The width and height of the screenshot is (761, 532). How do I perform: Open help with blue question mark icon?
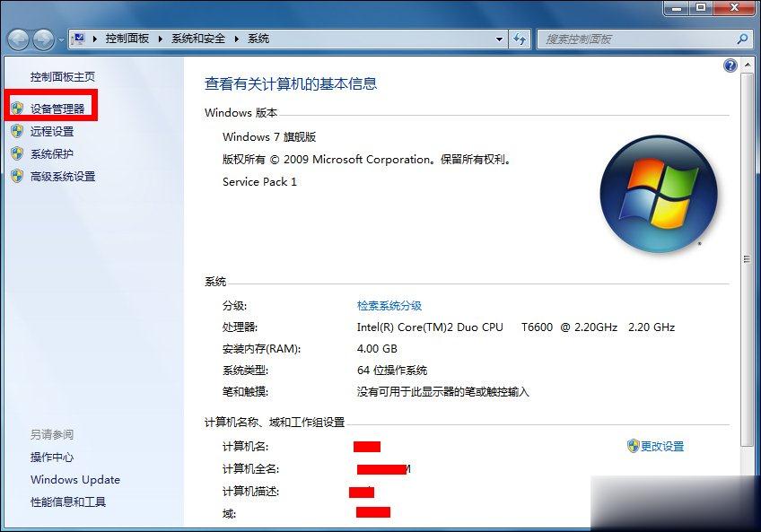click(x=730, y=65)
